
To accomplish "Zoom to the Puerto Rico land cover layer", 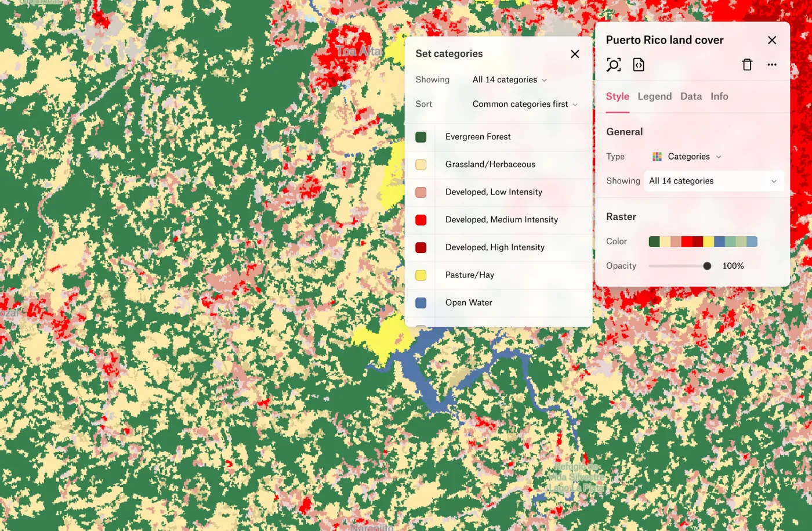I will click(614, 64).
